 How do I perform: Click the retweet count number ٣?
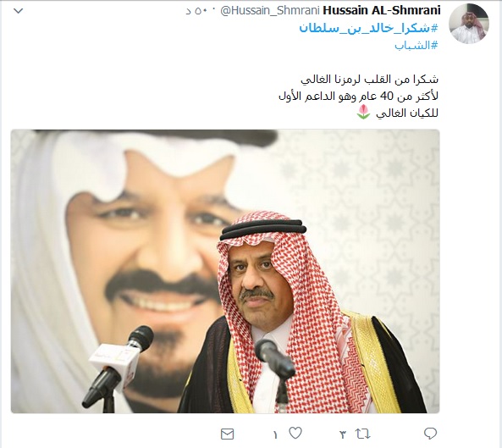(343, 434)
